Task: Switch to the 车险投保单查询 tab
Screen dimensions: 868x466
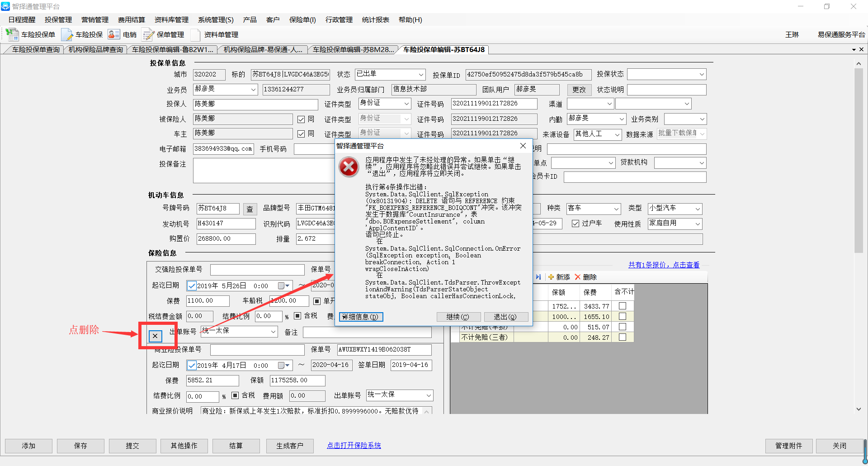Action: pos(36,50)
